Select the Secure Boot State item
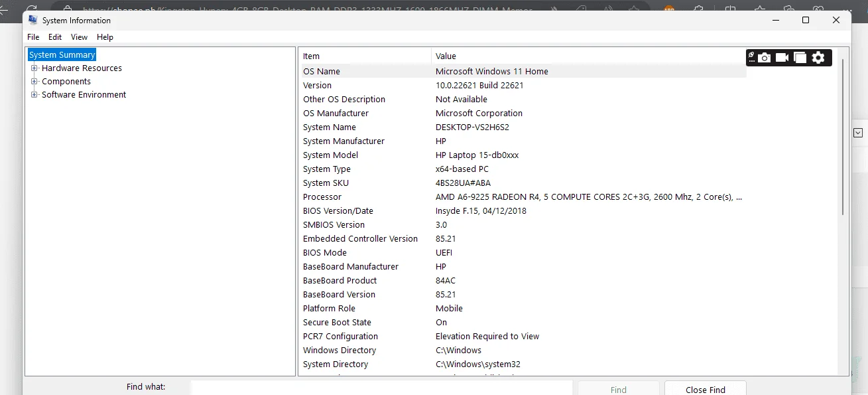 pos(338,322)
